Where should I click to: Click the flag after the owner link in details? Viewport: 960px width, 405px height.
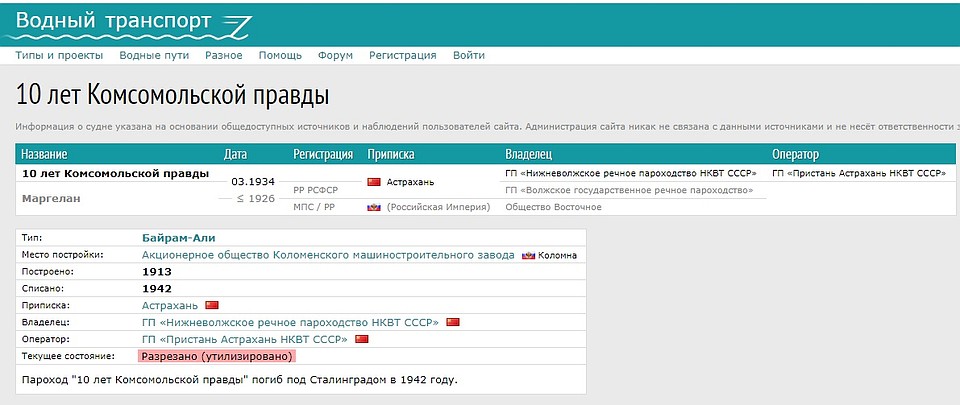tap(452, 322)
